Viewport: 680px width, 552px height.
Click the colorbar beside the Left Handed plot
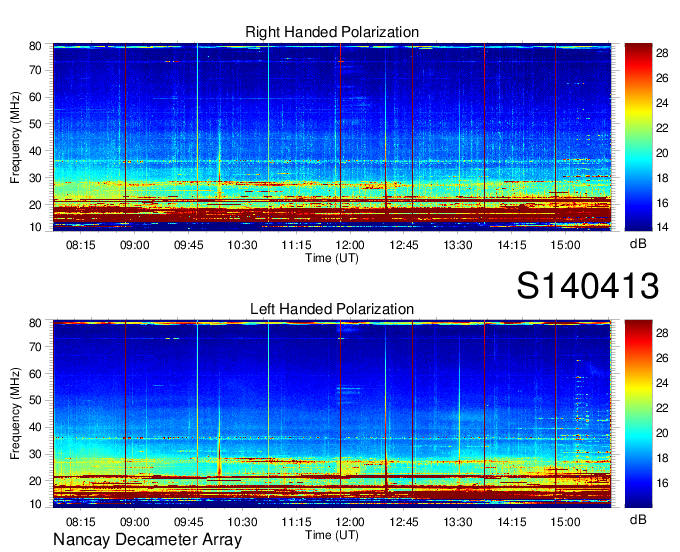[x=638, y=414]
